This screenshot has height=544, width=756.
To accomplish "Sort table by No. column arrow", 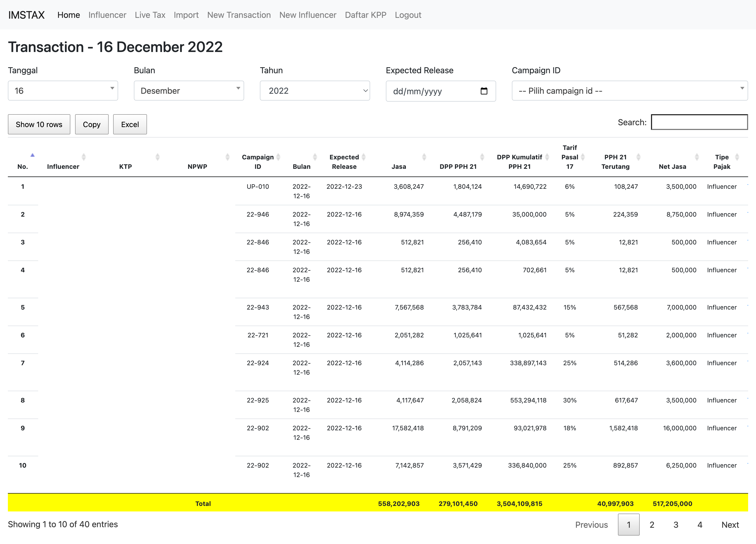I will pos(32,155).
